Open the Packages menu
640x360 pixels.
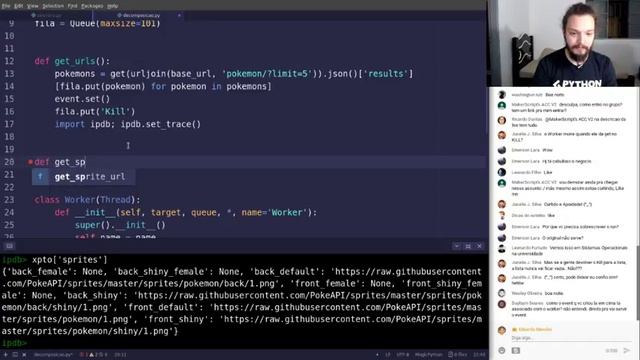tap(92, 6)
